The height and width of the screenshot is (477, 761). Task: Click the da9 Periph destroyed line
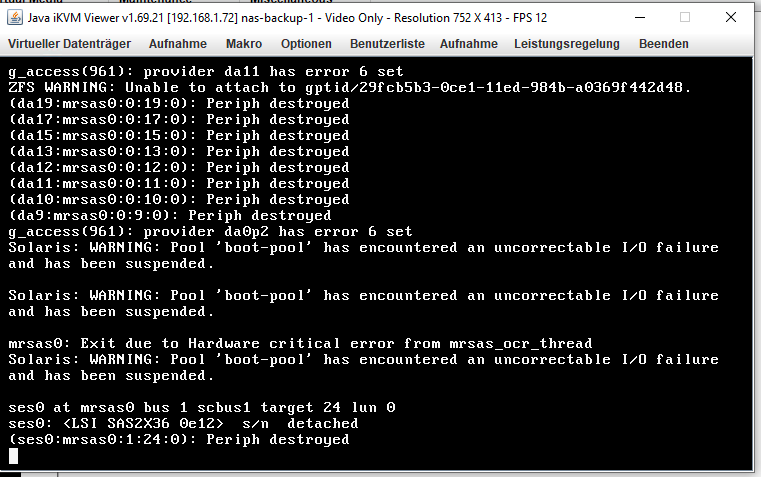(170, 215)
